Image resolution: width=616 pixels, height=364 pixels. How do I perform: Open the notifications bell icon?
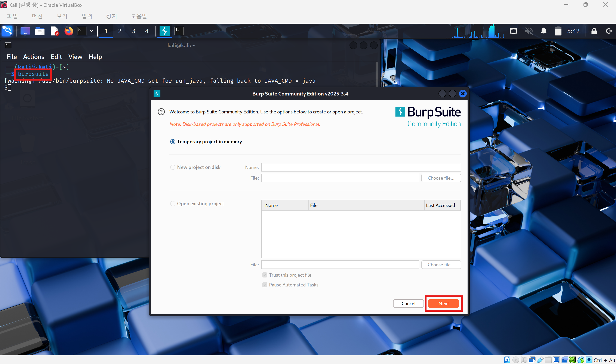(x=543, y=31)
